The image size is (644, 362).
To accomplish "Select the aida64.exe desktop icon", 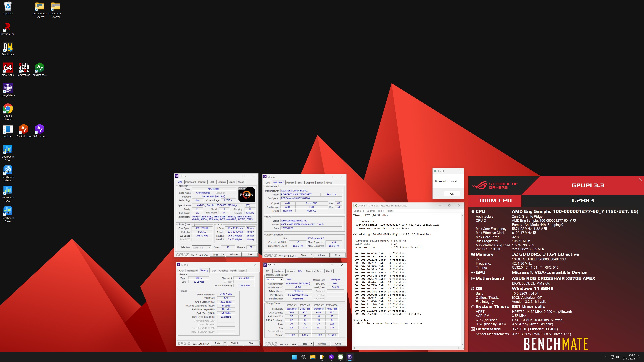I will [8, 69].
